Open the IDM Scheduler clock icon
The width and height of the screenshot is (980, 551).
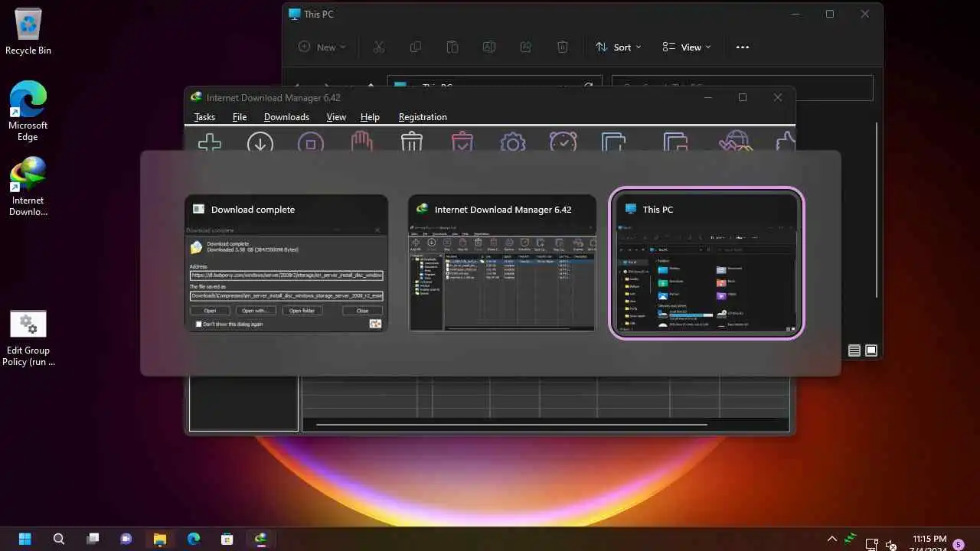[563, 142]
